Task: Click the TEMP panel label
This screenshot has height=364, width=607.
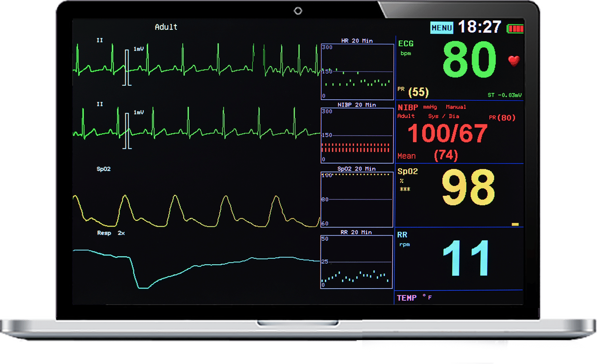Action: tap(407, 298)
